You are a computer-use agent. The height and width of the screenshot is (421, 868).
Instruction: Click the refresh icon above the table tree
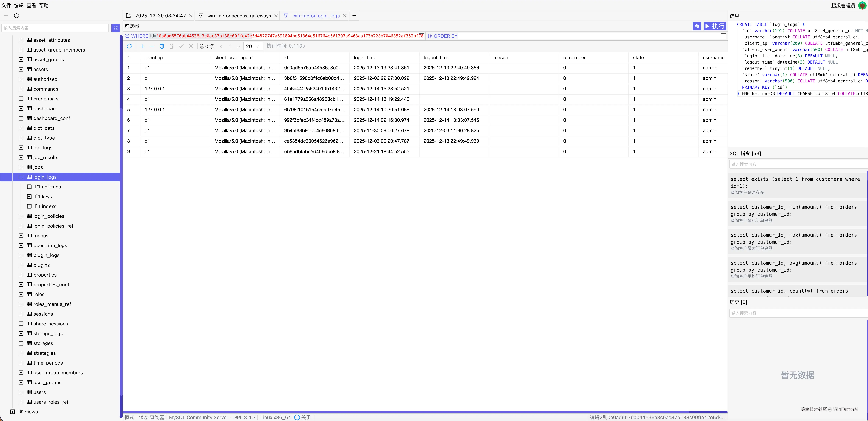coord(16,16)
